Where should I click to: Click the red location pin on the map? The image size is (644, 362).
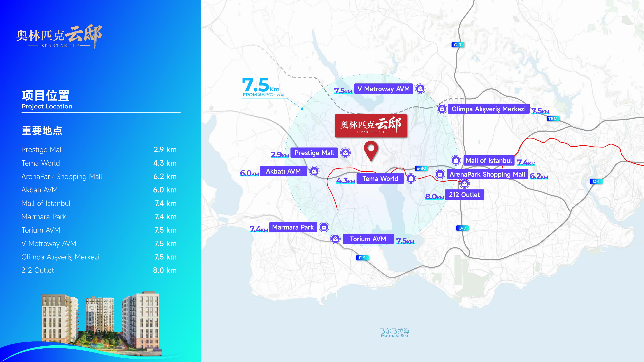click(371, 151)
